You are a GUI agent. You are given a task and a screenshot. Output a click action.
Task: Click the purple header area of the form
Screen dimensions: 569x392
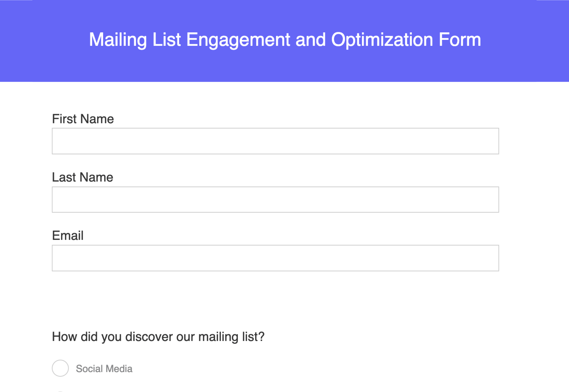pos(284,40)
